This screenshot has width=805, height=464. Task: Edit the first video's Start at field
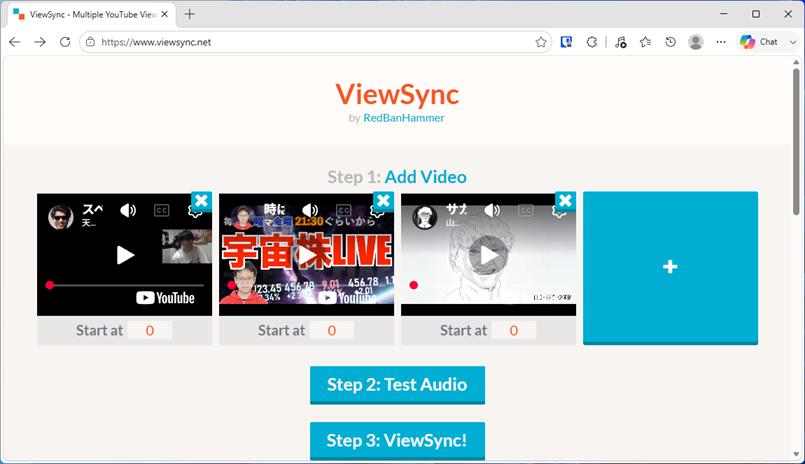(x=150, y=330)
